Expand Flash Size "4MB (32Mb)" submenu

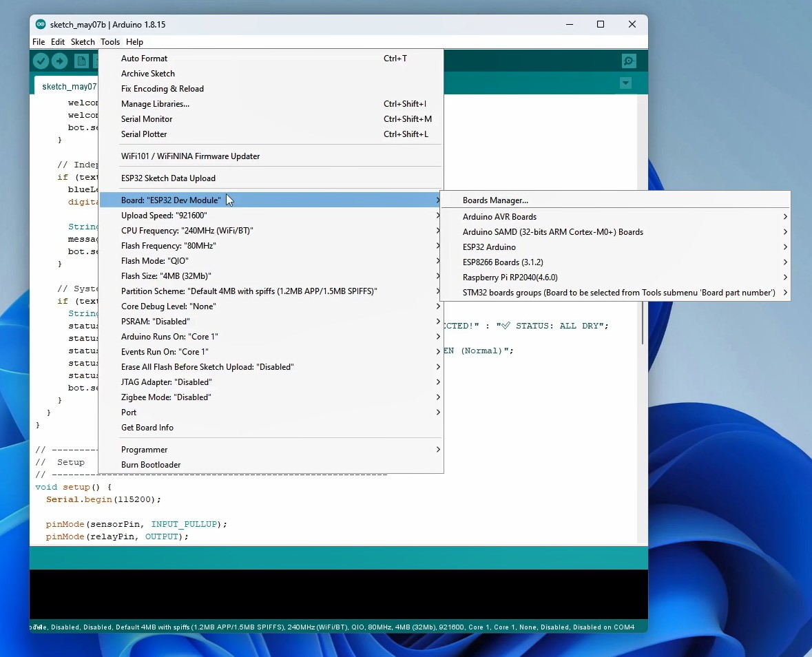[x=271, y=276]
